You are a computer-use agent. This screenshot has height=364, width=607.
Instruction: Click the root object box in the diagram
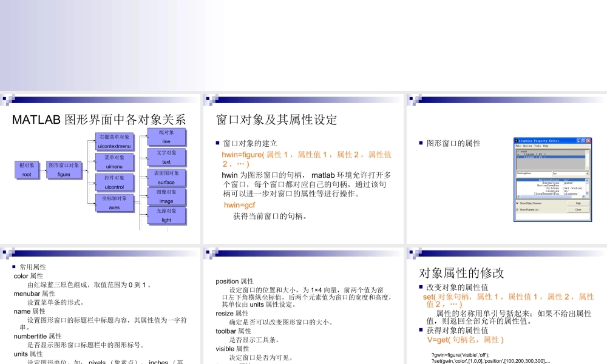click(x=27, y=170)
